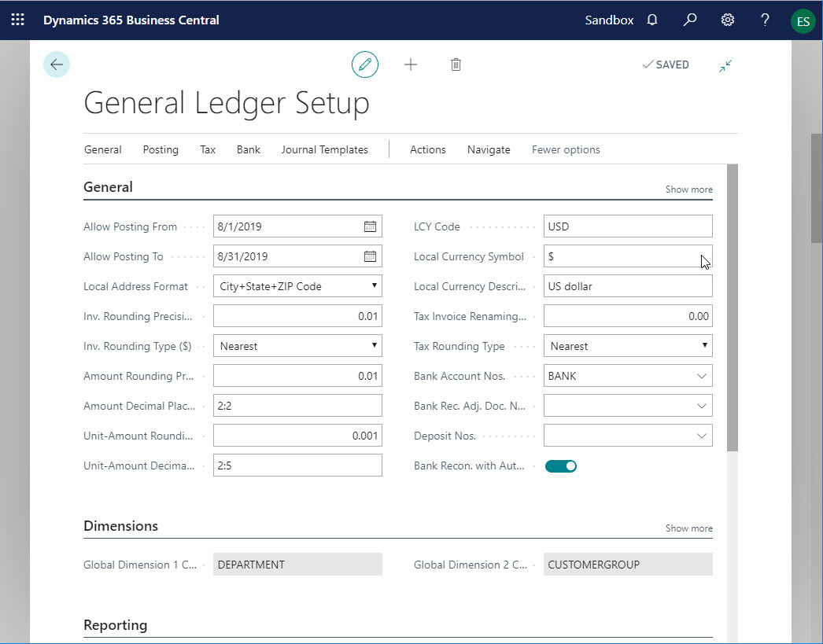This screenshot has height=644, width=823.
Task: Open the ES user account avatar
Action: [803, 21]
